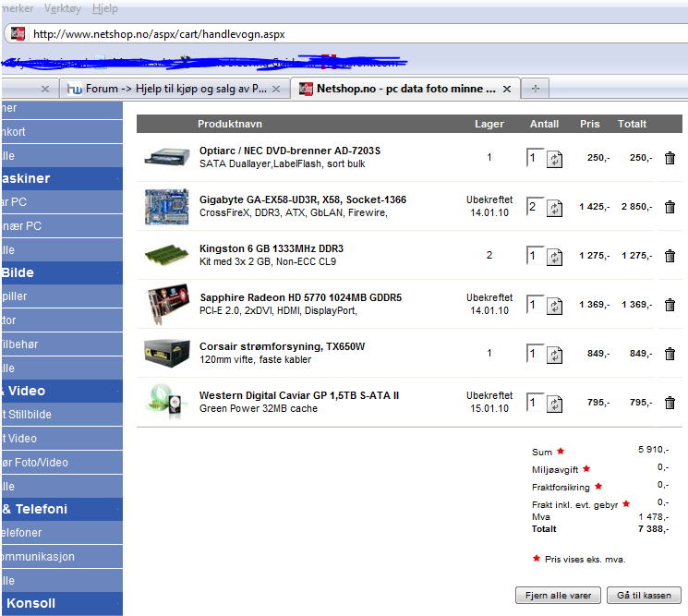688x616 pixels.
Task: Select Stillbilde in the sidebar
Action: click(62, 415)
